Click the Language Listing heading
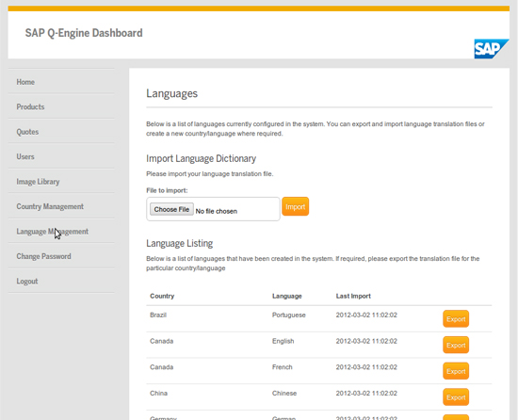The width and height of the screenshot is (518, 420). (x=179, y=243)
